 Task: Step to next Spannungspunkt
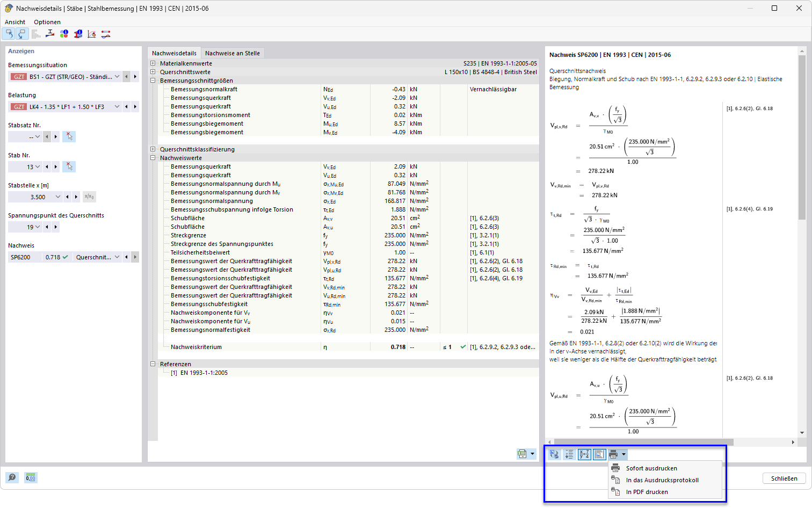[56, 227]
